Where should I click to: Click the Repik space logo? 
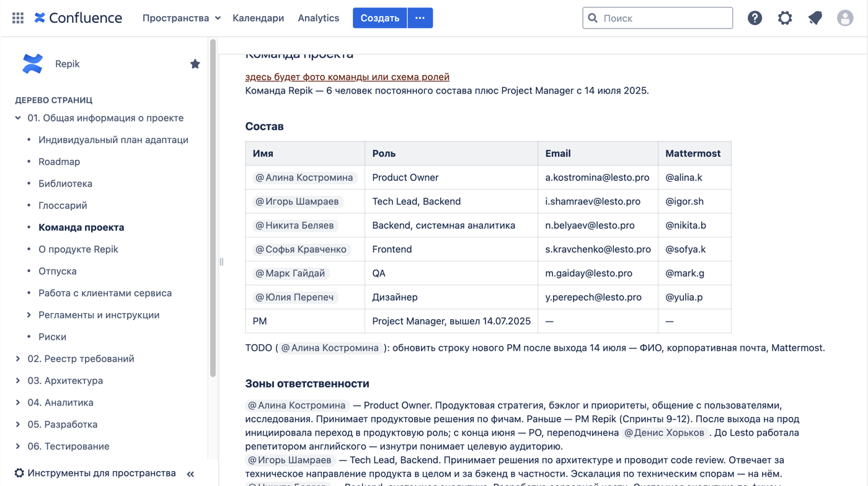click(33, 64)
